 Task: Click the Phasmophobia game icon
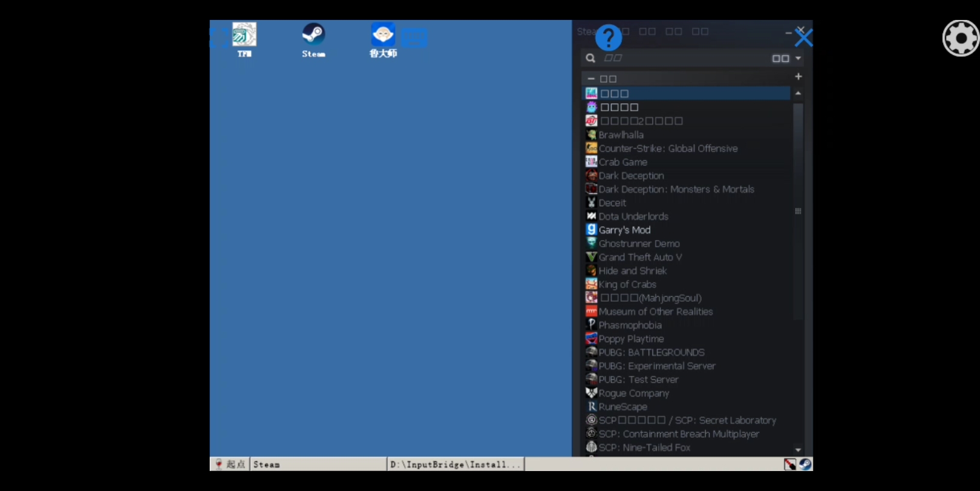coord(592,324)
